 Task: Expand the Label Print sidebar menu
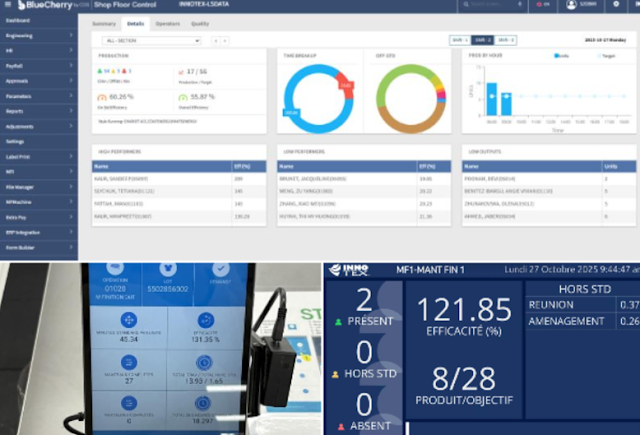[39, 157]
